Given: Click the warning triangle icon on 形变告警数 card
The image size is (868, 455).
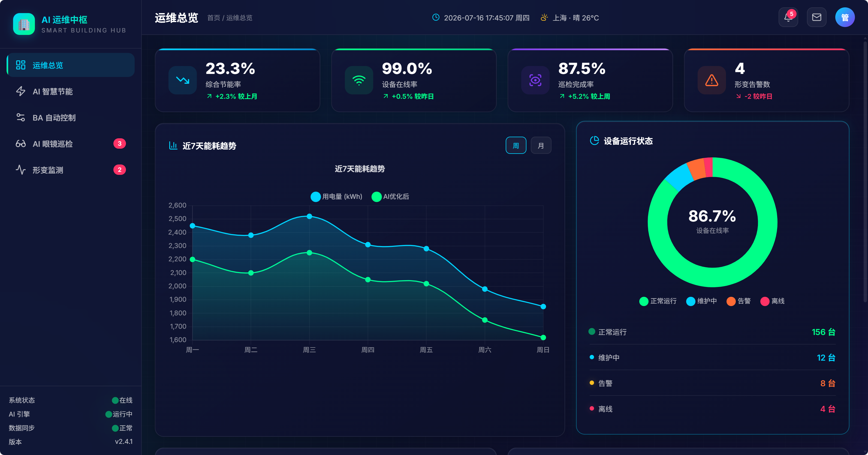Looking at the screenshot, I should click(x=712, y=80).
